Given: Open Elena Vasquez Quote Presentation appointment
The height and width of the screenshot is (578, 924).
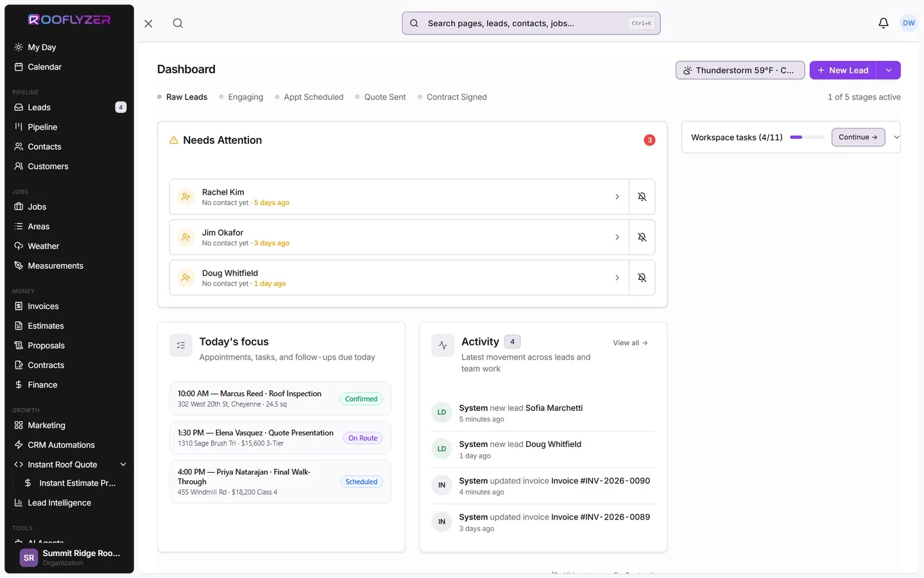Looking at the screenshot, I should coord(280,438).
